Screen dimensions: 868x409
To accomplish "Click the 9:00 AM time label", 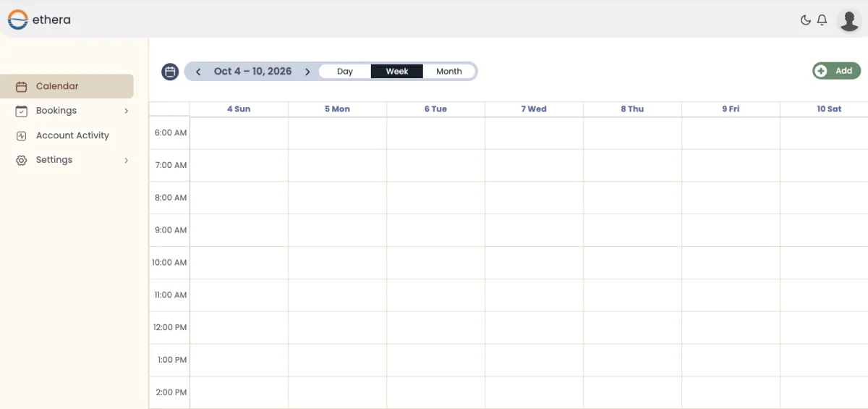I will tap(171, 230).
